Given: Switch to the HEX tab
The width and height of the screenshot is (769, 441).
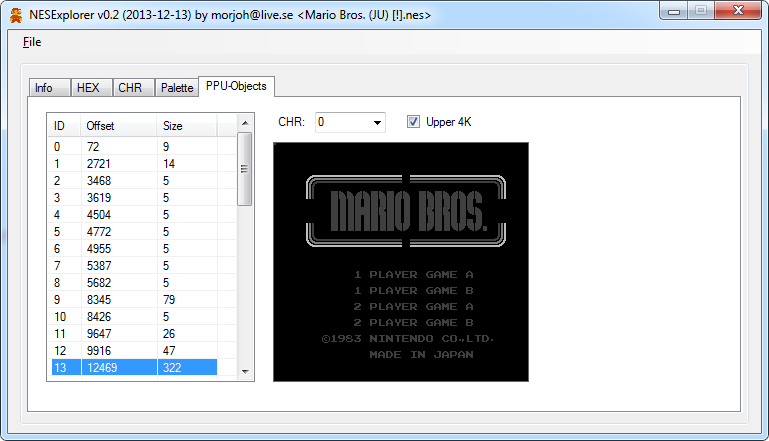Looking at the screenshot, I should 92,87.
